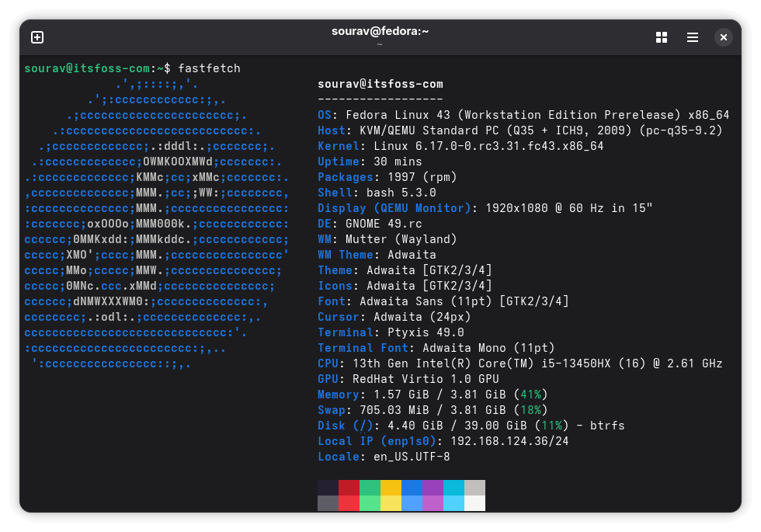Click the white color swatch
This screenshot has width=761, height=532.
point(475,503)
